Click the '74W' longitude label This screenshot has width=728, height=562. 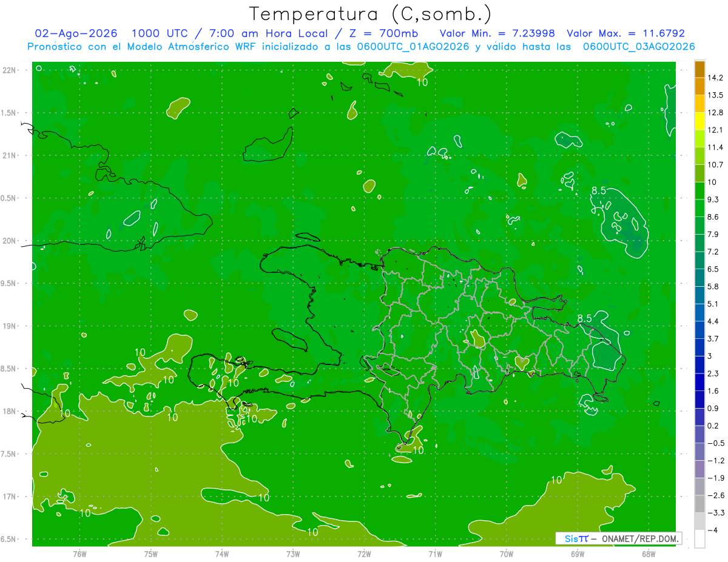coord(221,554)
